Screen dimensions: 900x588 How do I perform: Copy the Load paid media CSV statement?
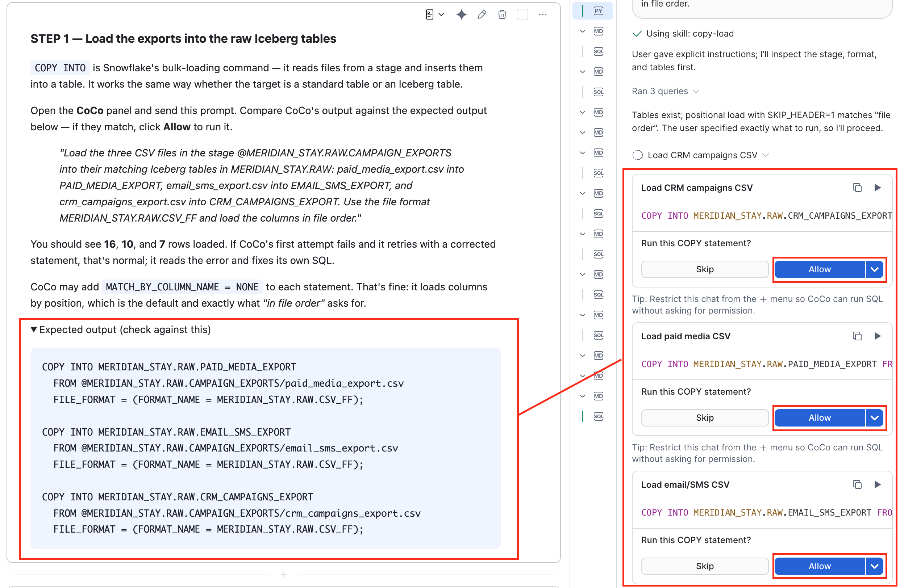tap(857, 336)
